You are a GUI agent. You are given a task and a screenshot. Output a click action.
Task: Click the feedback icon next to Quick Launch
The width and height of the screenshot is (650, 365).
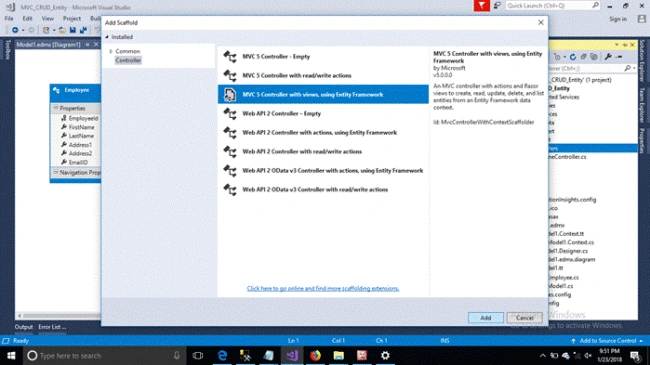coord(497,6)
